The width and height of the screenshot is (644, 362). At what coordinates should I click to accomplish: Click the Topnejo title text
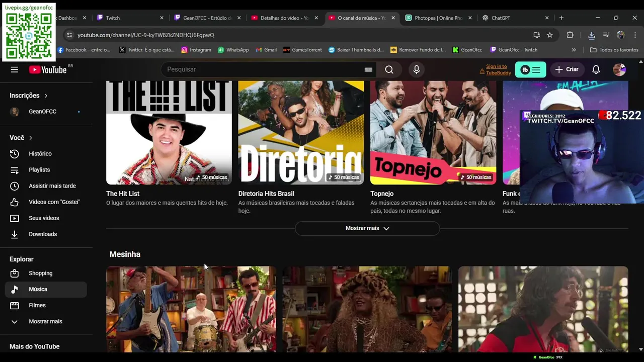pos(382,194)
